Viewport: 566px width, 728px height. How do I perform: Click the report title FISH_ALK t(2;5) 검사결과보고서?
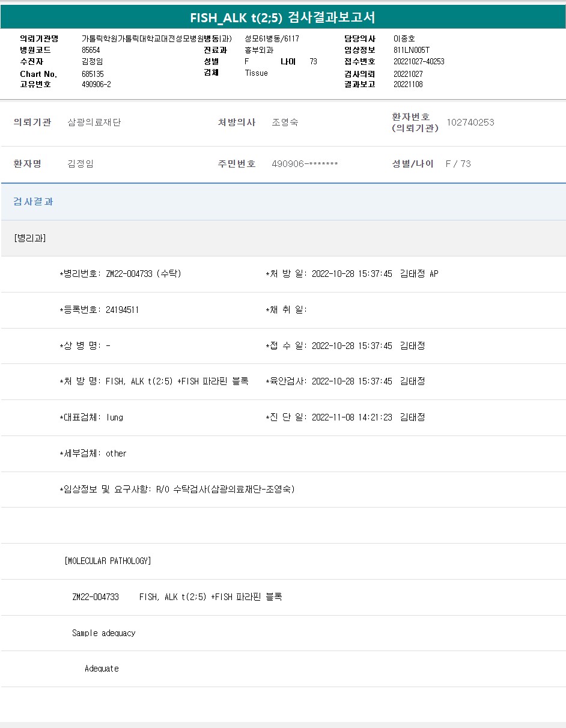[282, 17]
